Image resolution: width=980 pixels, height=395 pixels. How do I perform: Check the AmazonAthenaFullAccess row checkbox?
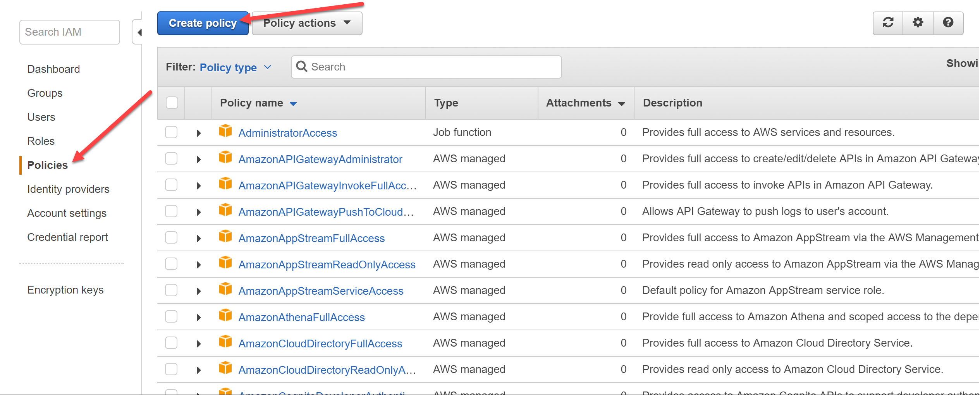click(171, 316)
